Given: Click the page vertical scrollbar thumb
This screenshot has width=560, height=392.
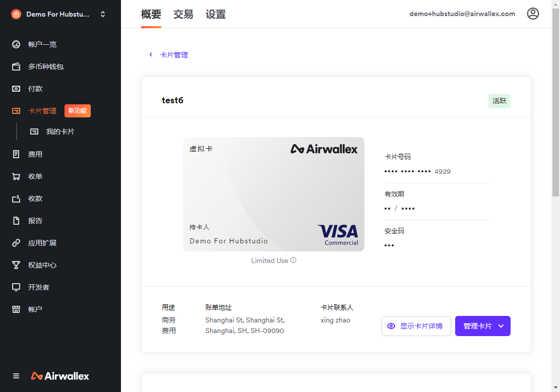Looking at the screenshot, I should 555,103.
